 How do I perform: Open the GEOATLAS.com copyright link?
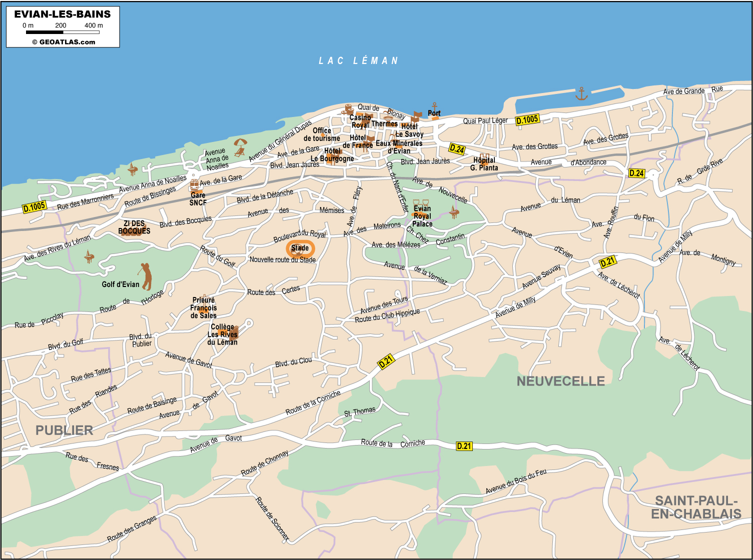pyautogui.click(x=64, y=42)
